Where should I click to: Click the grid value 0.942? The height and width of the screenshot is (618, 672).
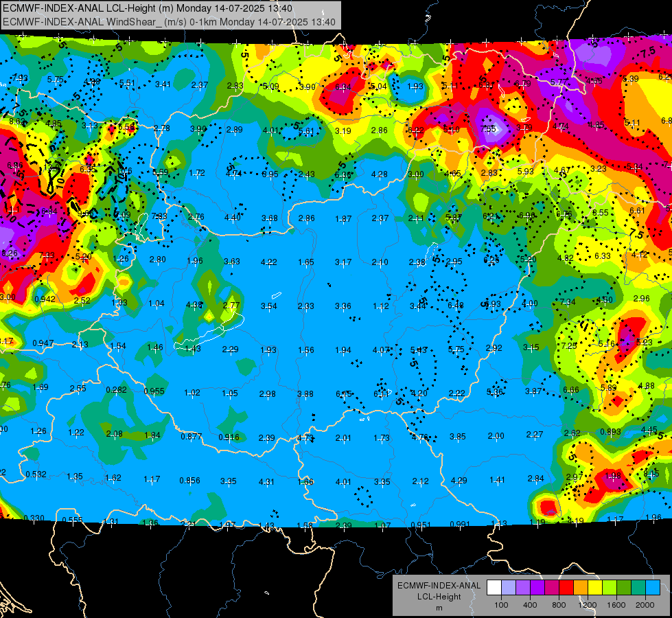45,299
